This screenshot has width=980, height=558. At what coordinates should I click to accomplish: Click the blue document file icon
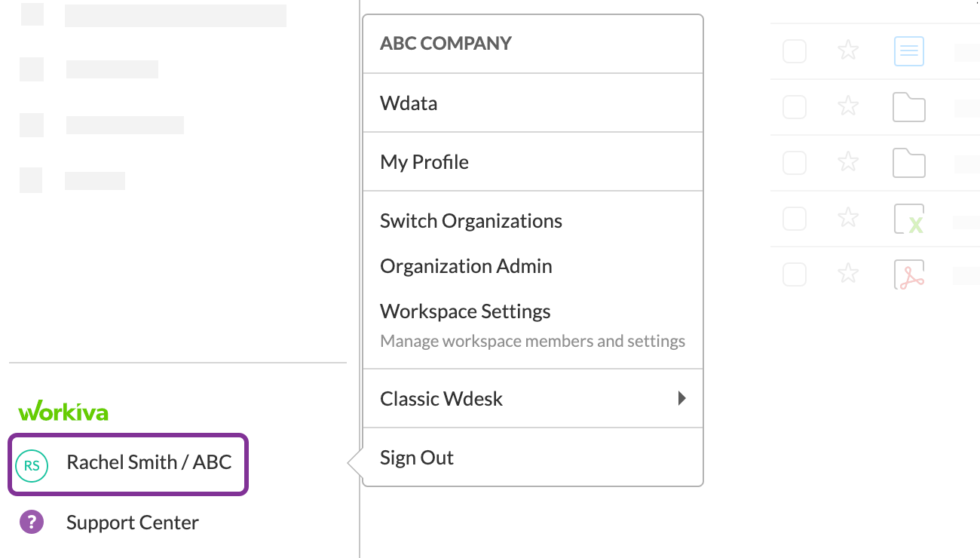[x=908, y=51]
